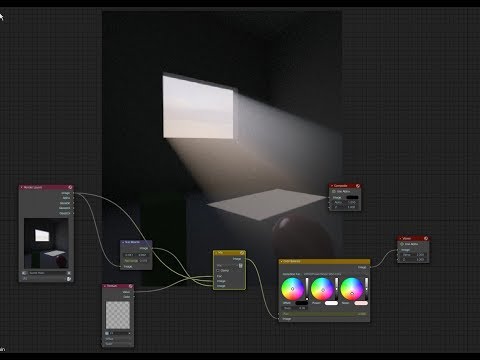Toggle preview icon on the Texture node

pyautogui.click(x=131, y=286)
